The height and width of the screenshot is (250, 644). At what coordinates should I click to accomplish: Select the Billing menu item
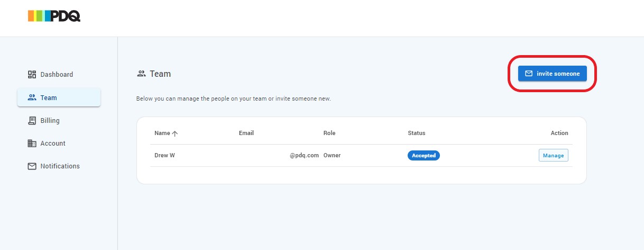(50, 121)
